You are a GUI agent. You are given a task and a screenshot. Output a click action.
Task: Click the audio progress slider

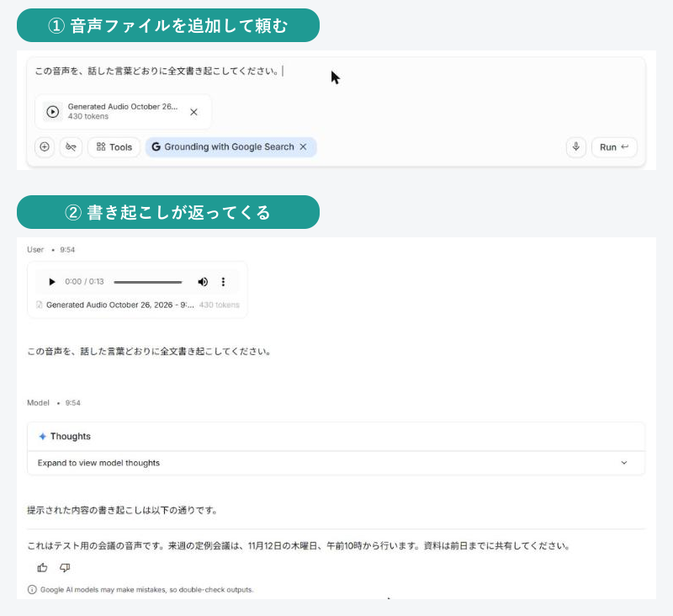(x=148, y=282)
